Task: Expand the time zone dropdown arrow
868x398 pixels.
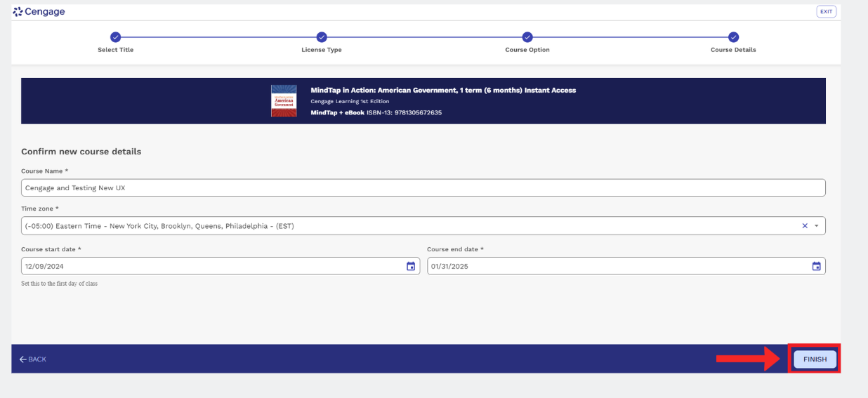Action: tap(817, 226)
